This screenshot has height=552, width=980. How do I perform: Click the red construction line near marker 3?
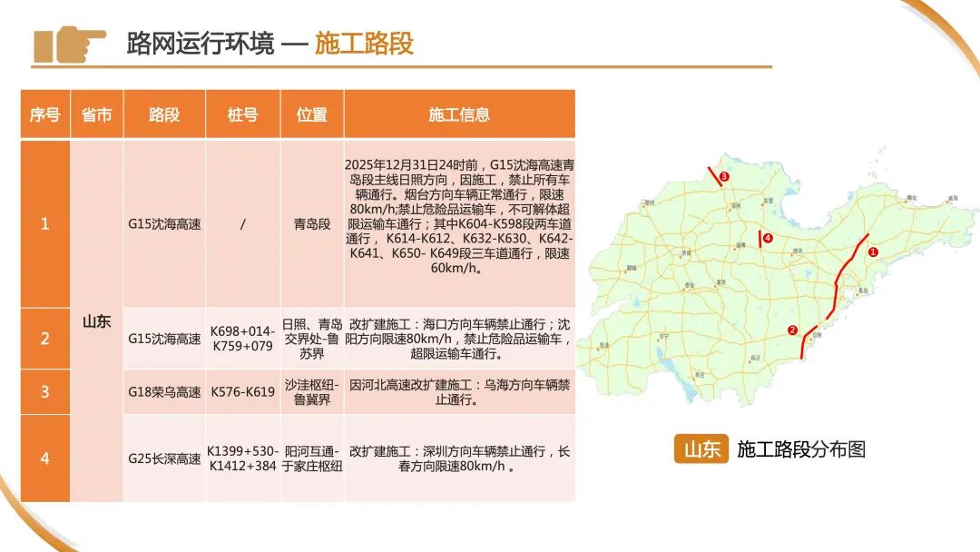[714, 176]
